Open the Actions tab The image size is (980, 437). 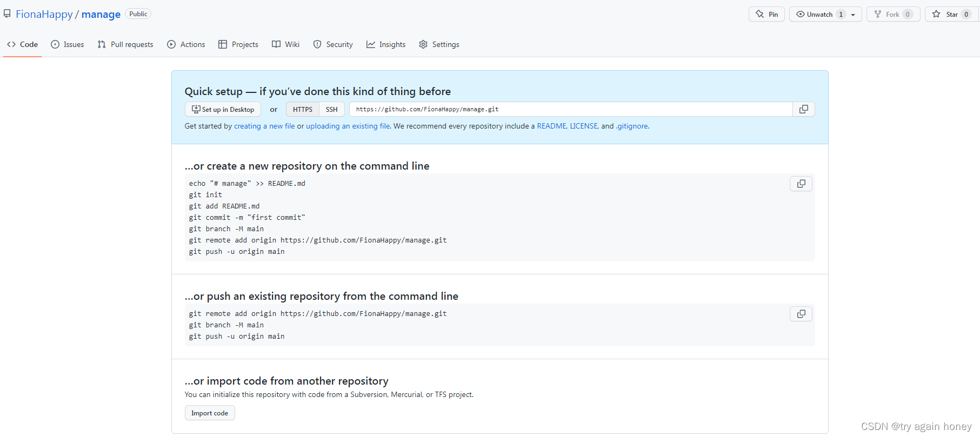pos(186,44)
